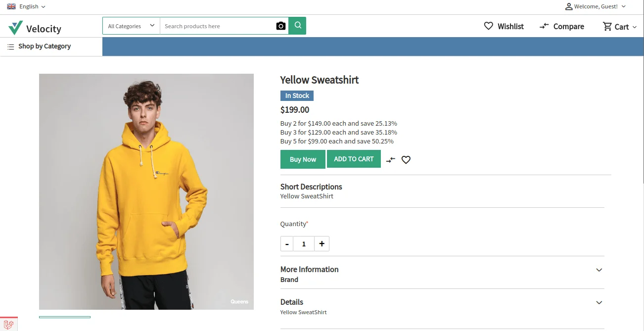Image resolution: width=644 pixels, height=331 pixels.
Task: Click the green search magnifier button
Action: click(x=297, y=26)
